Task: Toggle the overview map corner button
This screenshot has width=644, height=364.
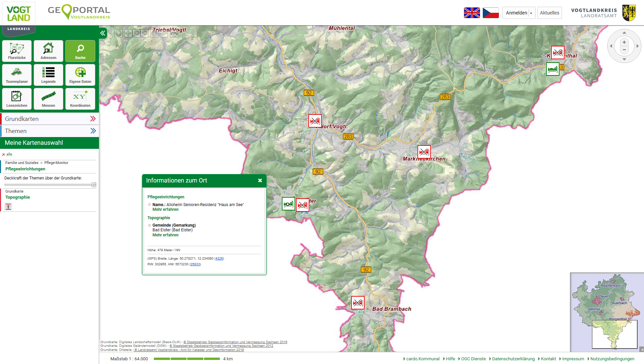Action: (641, 349)
